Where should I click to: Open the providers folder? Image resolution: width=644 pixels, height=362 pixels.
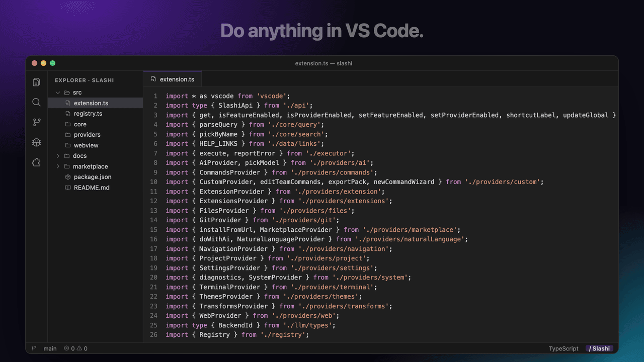point(96,135)
